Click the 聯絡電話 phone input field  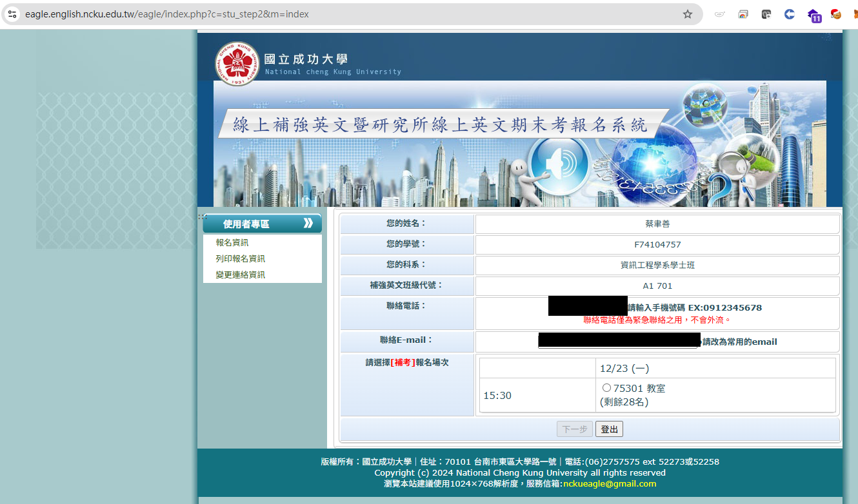click(x=588, y=305)
